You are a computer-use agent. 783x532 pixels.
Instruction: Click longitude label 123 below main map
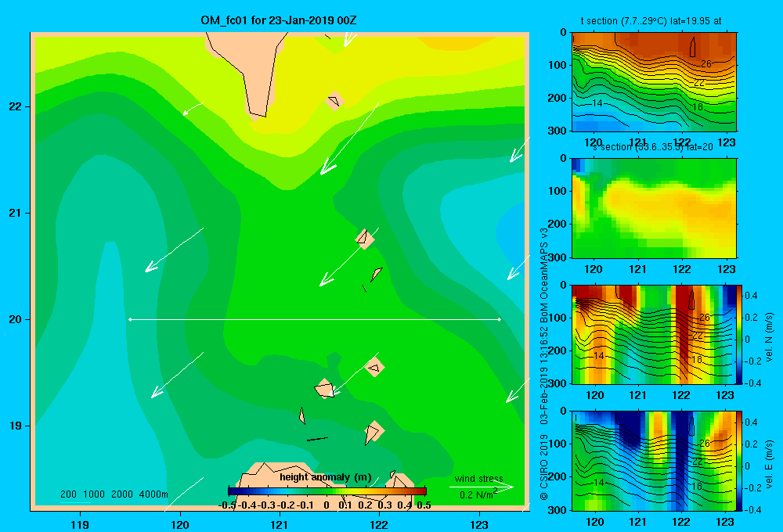click(x=479, y=524)
